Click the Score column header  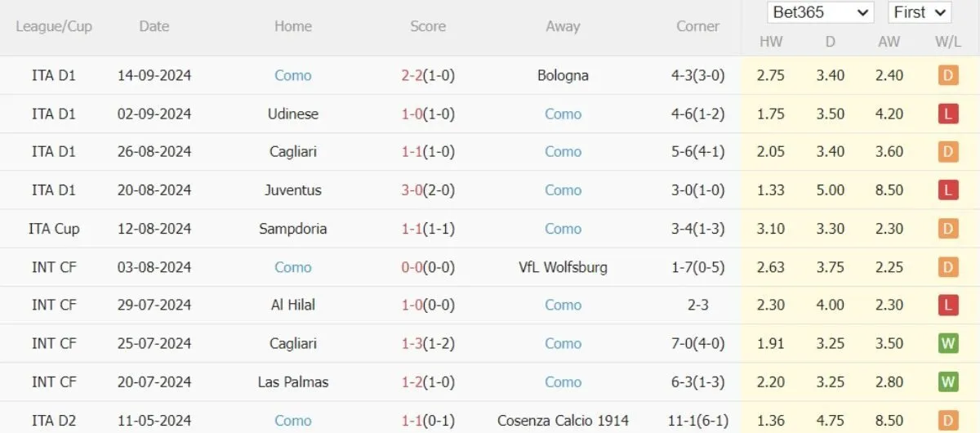click(x=428, y=26)
